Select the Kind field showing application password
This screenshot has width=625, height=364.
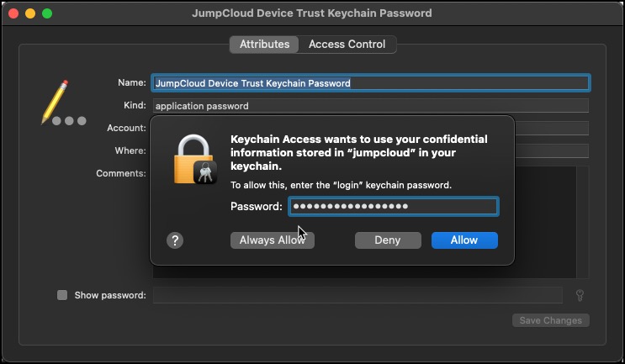point(370,106)
